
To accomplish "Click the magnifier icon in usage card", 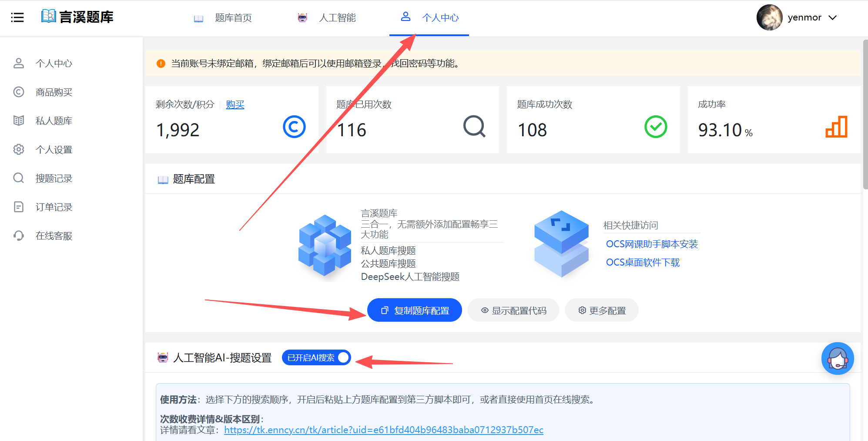I will (474, 127).
